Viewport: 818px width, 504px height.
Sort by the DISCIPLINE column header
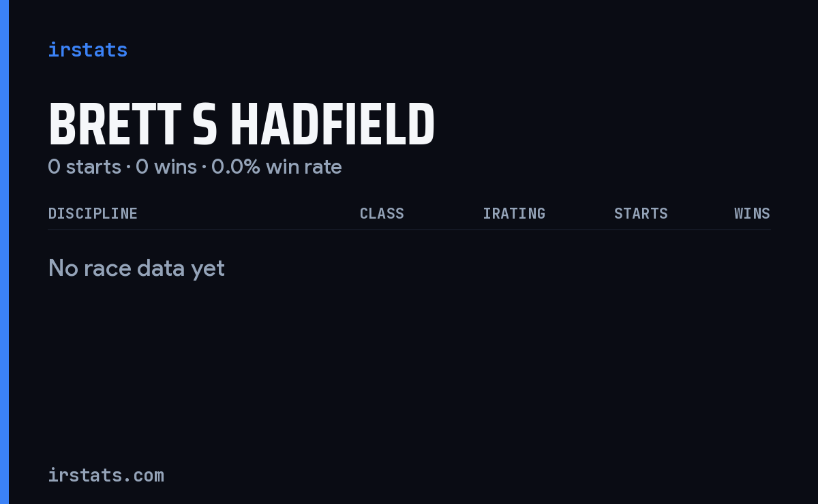(93, 214)
